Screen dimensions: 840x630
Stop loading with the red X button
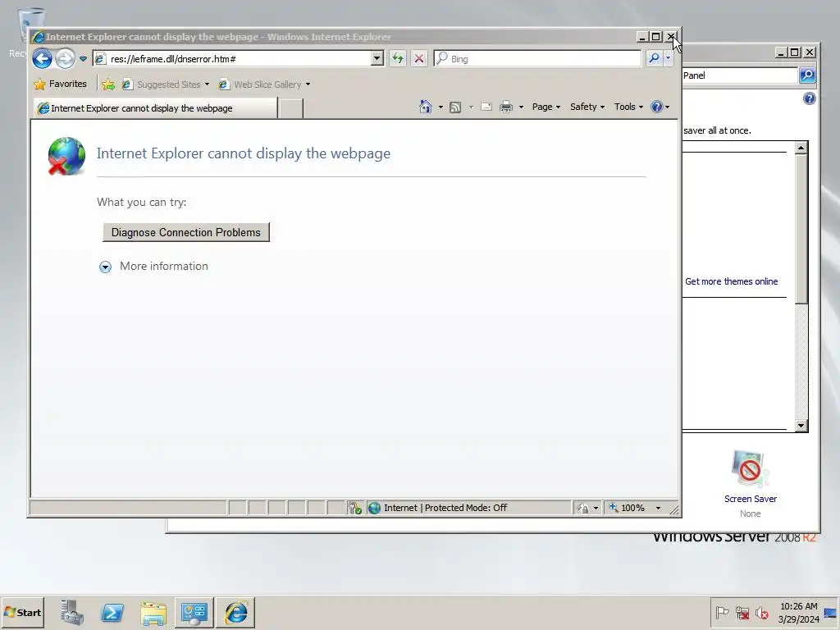419,58
